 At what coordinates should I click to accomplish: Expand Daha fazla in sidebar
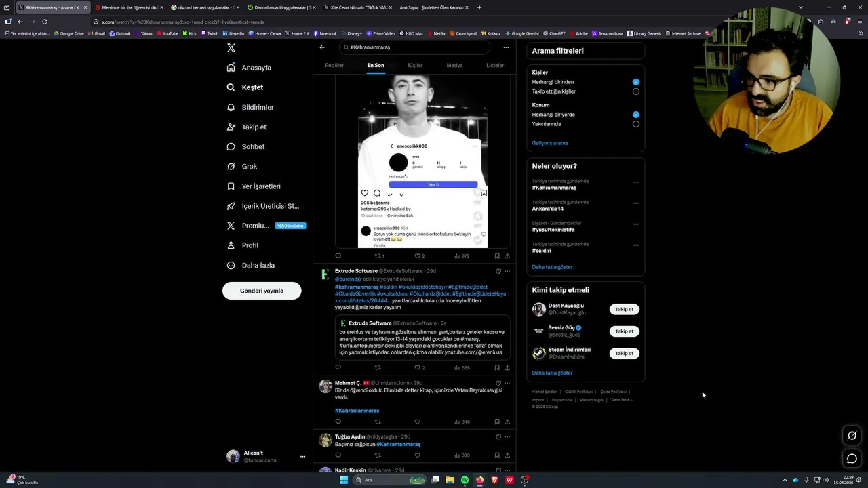click(x=251, y=266)
